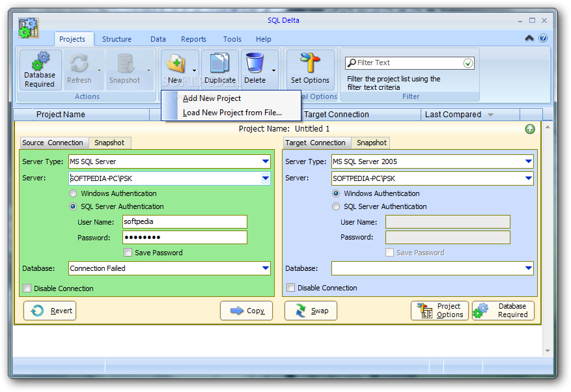571x392 pixels.
Task: Toggle source Disable Connection checkbox
Action: [x=27, y=288]
